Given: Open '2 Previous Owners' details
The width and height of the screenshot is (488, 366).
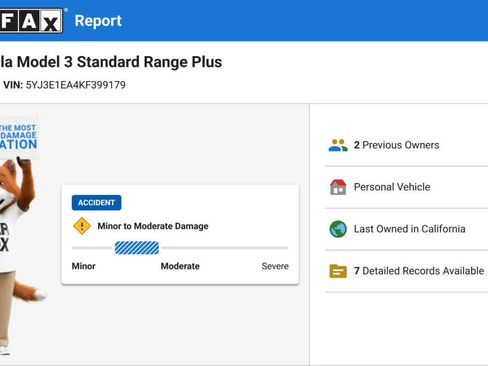Looking at the screenshot, I should tap(407, 145).
